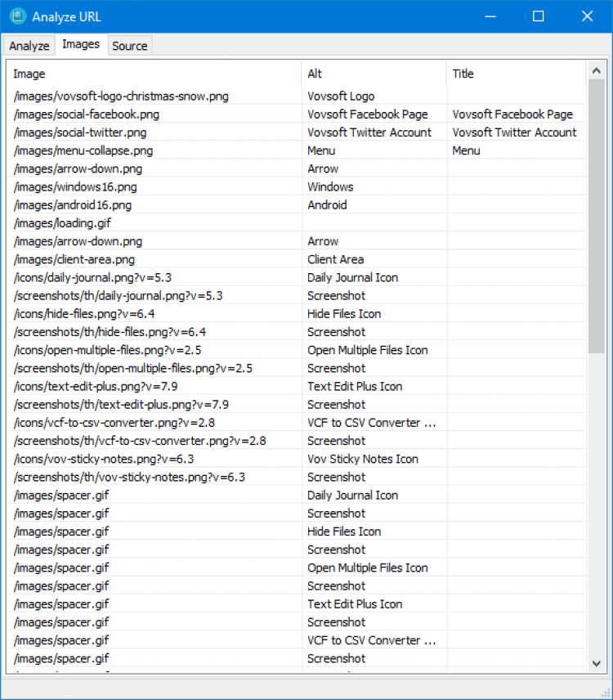This screenshot has width=613, height=700.
Task: Click the scrollbar down arrow
Action: click(x=597, y=663)
